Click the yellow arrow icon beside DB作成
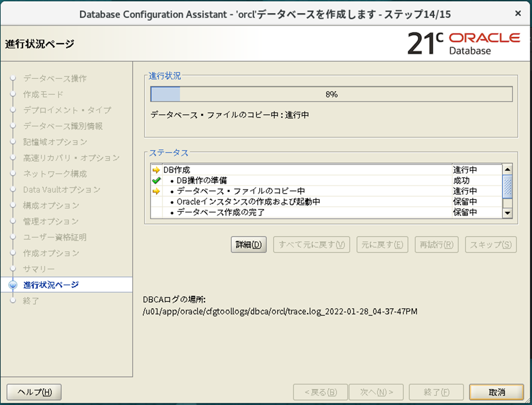Screen dimensions: 532x405 click(156, 170)
